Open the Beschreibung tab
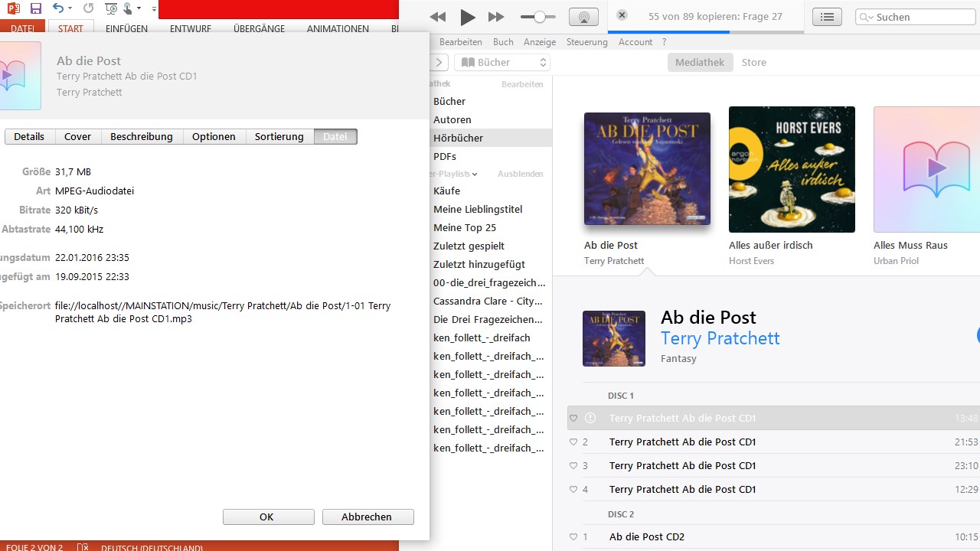The image size is (980, 551). [142, 136]
